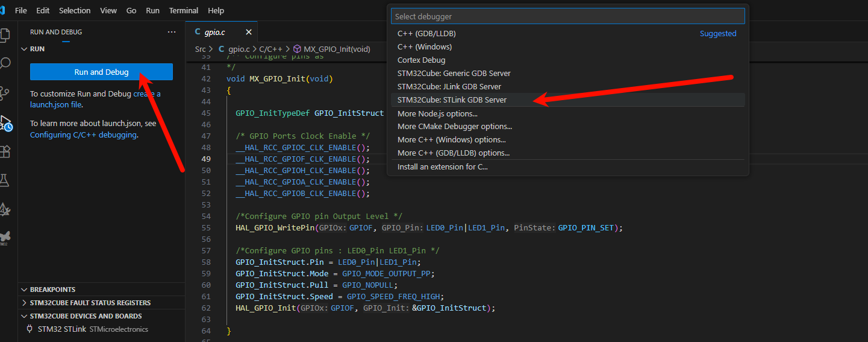
Task: Open the View menu
Action: (x=108, y=10)
